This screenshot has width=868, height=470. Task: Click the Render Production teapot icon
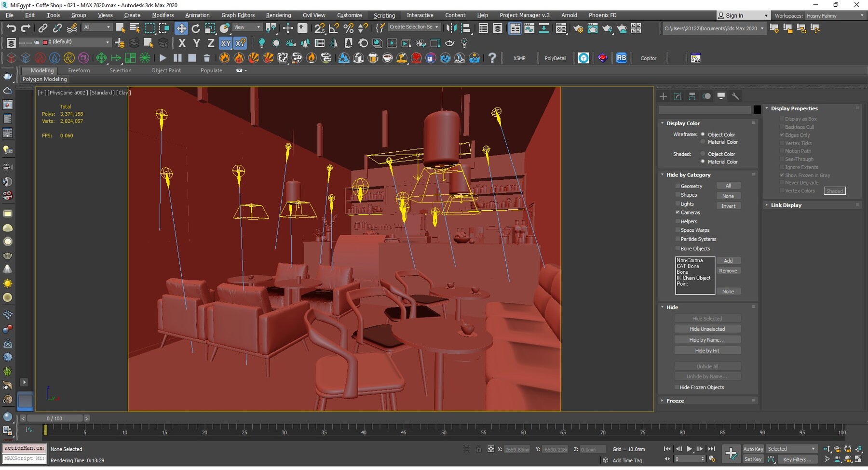tap(607, 28)
